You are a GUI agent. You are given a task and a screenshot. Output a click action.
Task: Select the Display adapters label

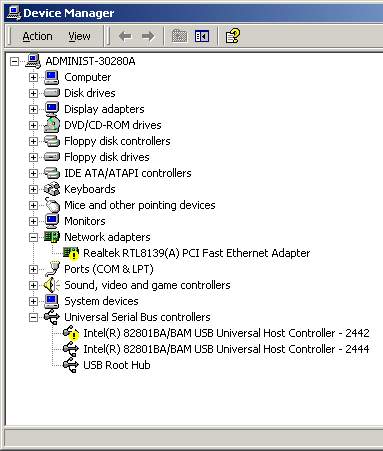pos(104,109)
